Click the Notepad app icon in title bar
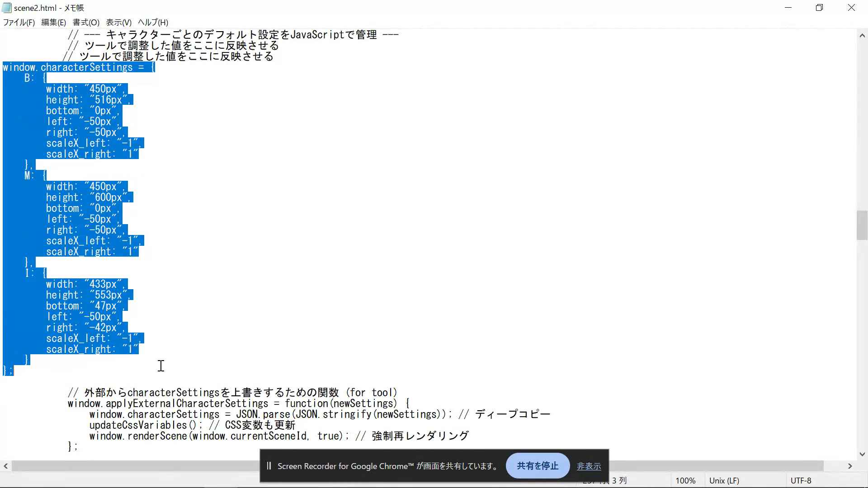868x488 pixels. (6, 8)
